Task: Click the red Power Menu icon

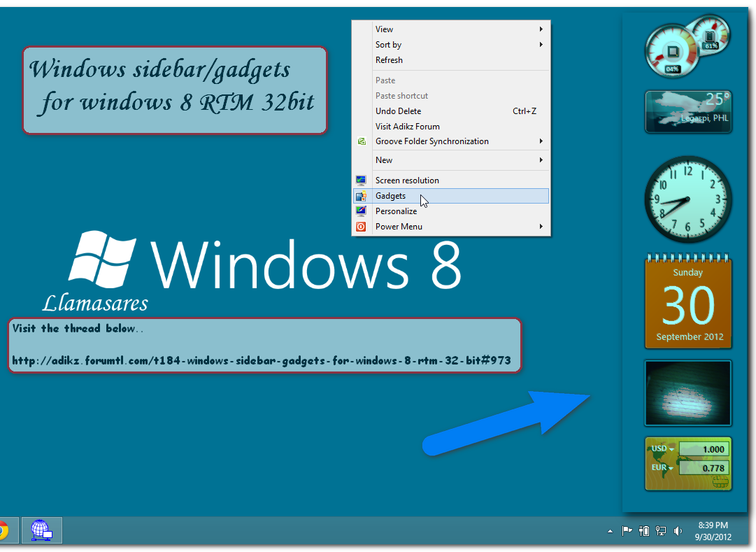Action: click(x=361, y=226)
